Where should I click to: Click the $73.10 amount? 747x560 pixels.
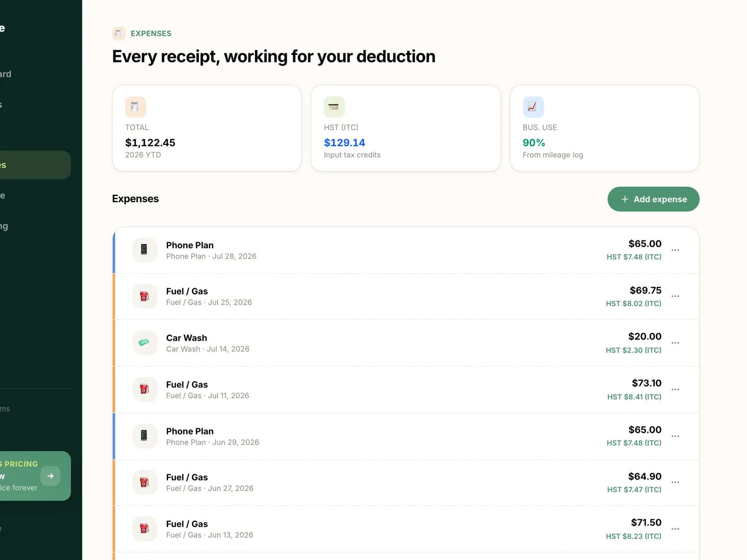click(x=647, y=383)
